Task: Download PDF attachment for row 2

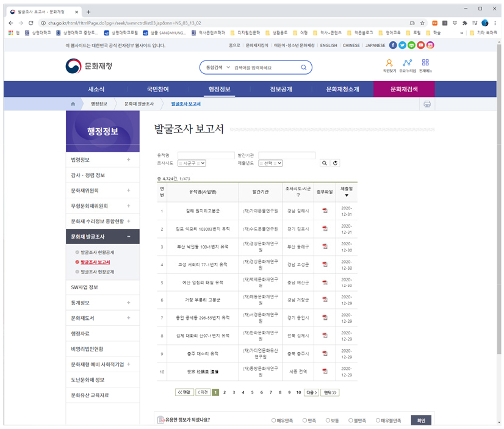Action: (325, 228)
